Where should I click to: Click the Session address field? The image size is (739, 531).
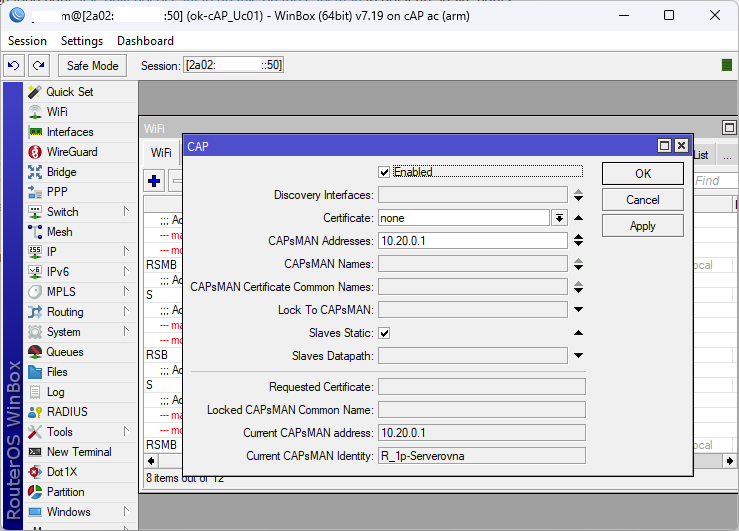tap(233, 65)
